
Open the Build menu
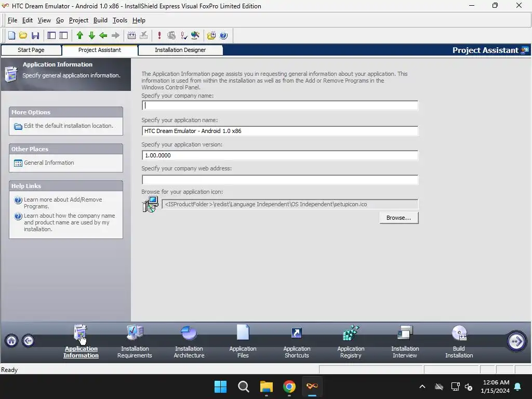pos(100,20)
